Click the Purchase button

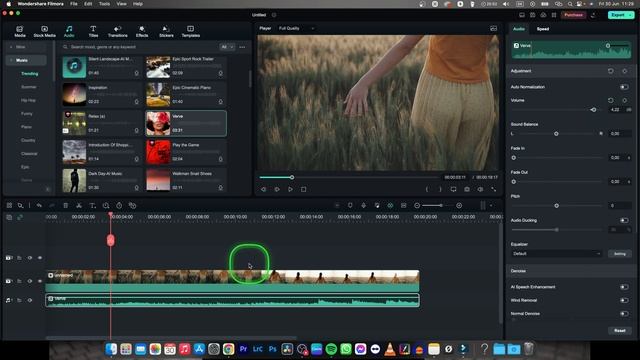coord(573,15)
